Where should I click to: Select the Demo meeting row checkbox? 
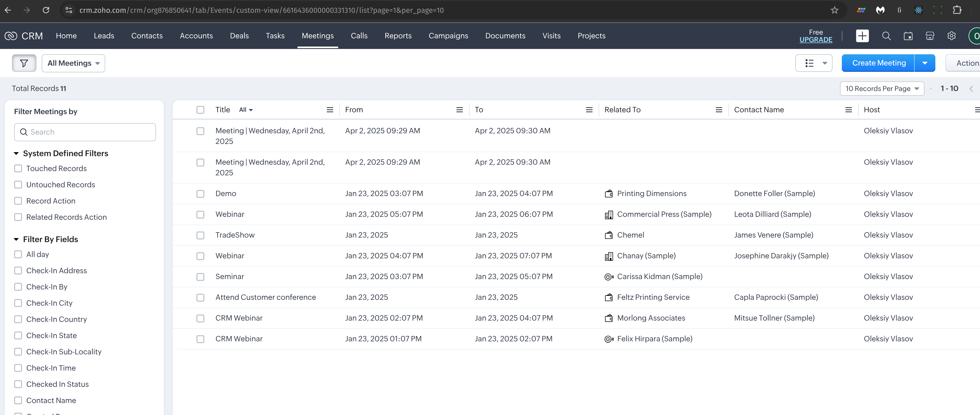click(200, 194)
